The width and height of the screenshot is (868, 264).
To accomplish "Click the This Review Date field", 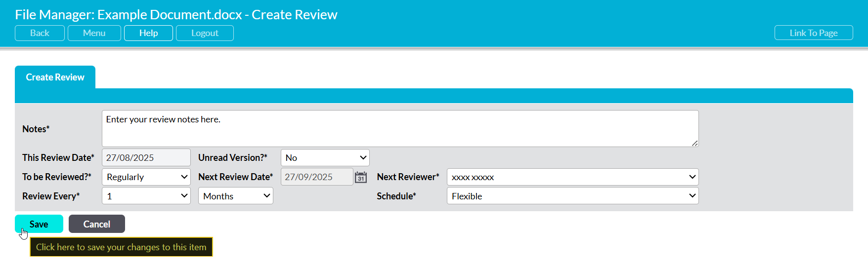I will point(146,158).
